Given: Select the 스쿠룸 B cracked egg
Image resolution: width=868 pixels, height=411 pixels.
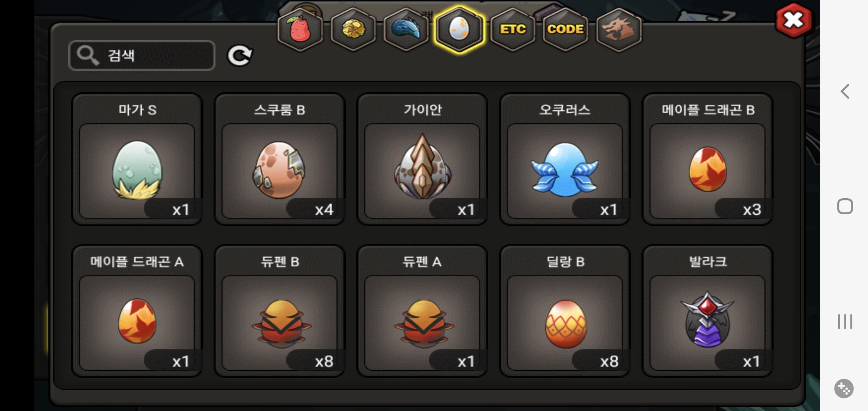Looking at the screenshot, I should pyautogui.click(x=280, y=159).
